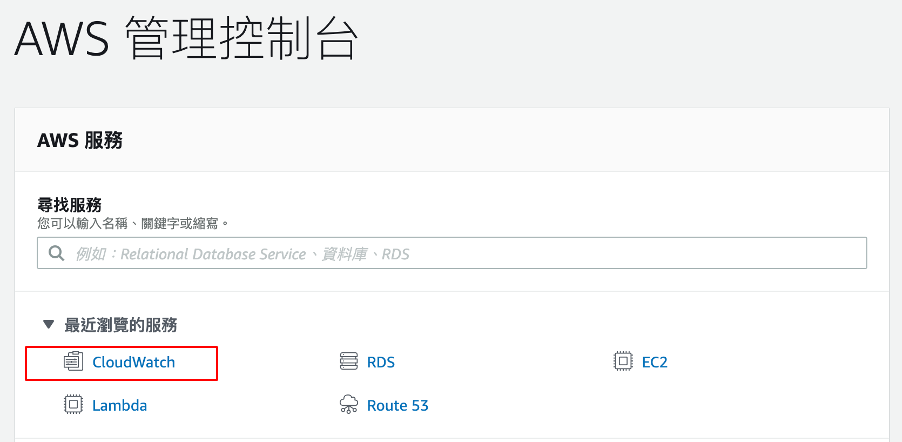The width and height of the screenshot is (902, 442).
Task: Open the Lambda service link
Action: tap(120, 405)
